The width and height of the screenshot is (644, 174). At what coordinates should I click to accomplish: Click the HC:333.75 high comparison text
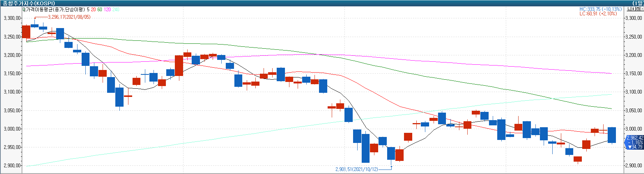tap(601, 9)
